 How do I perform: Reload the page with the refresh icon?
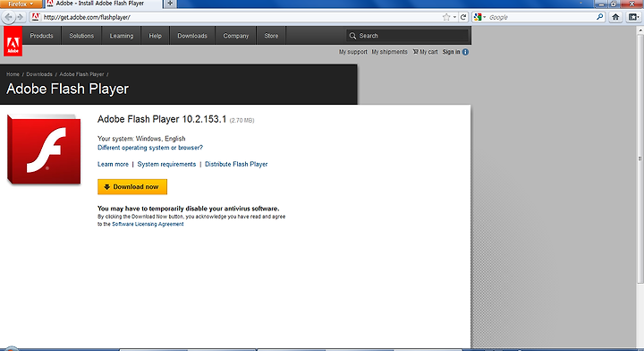coord(463,17)
